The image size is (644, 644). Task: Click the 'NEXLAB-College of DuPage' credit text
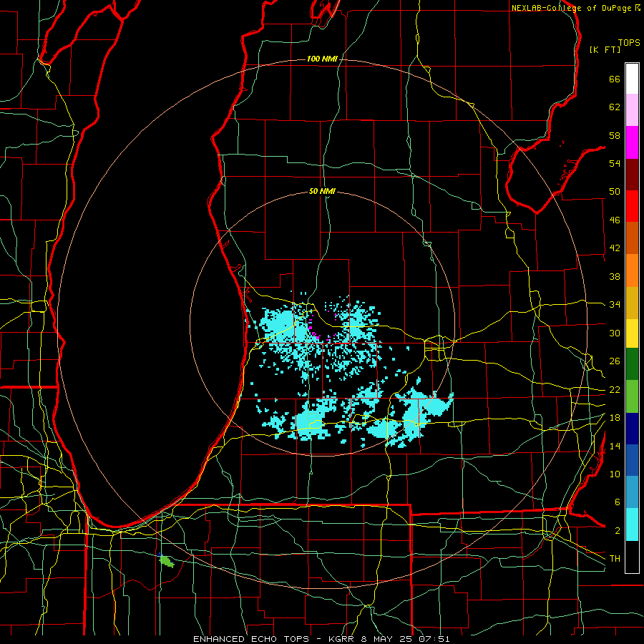(572, 8)
